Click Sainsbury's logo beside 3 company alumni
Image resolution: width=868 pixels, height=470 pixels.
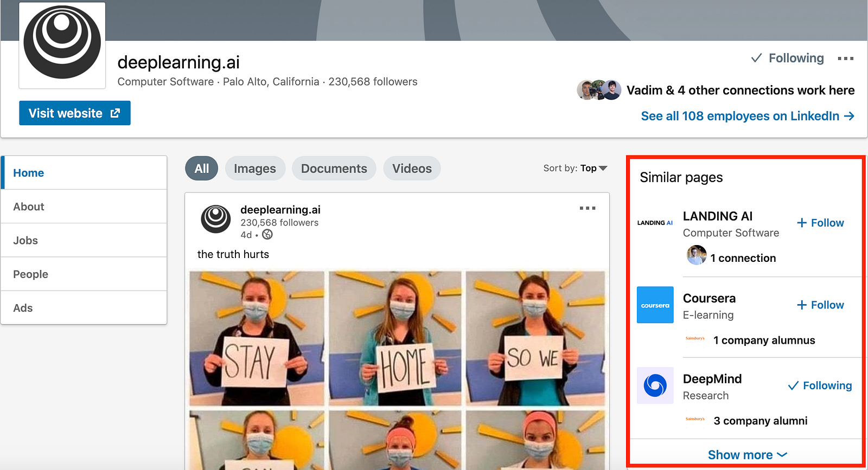point(695,419)
